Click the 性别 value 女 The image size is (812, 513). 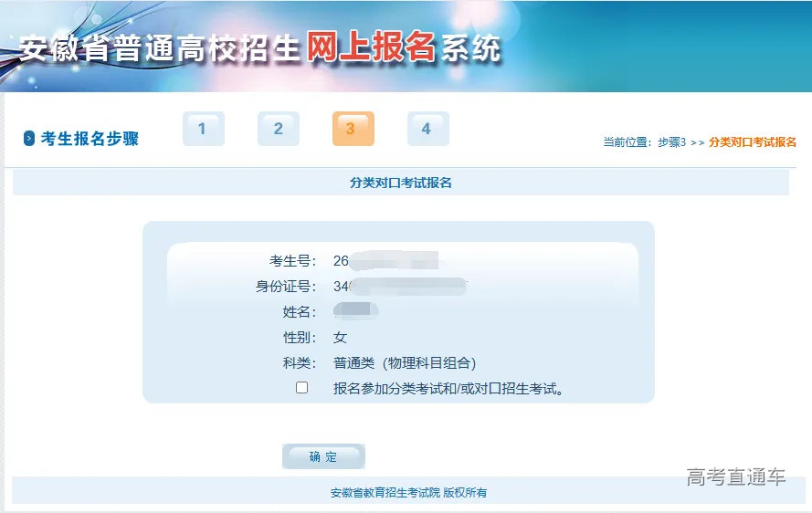pos(341,338)
